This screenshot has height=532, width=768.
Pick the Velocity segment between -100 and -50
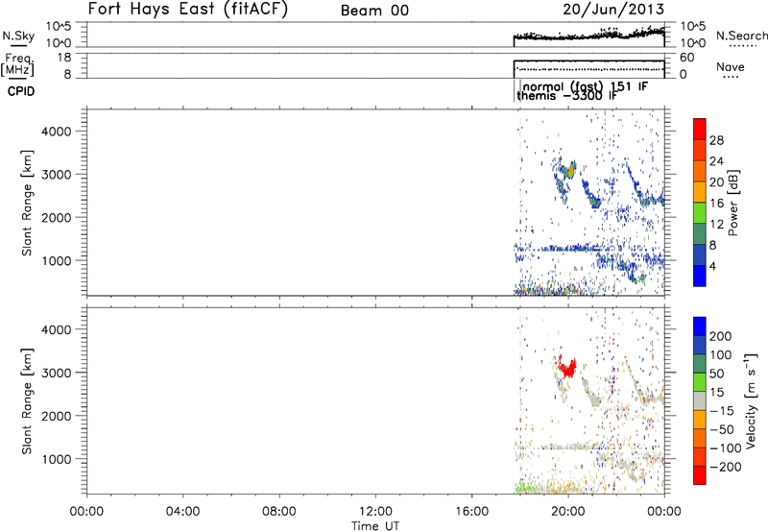click(700, 438)
